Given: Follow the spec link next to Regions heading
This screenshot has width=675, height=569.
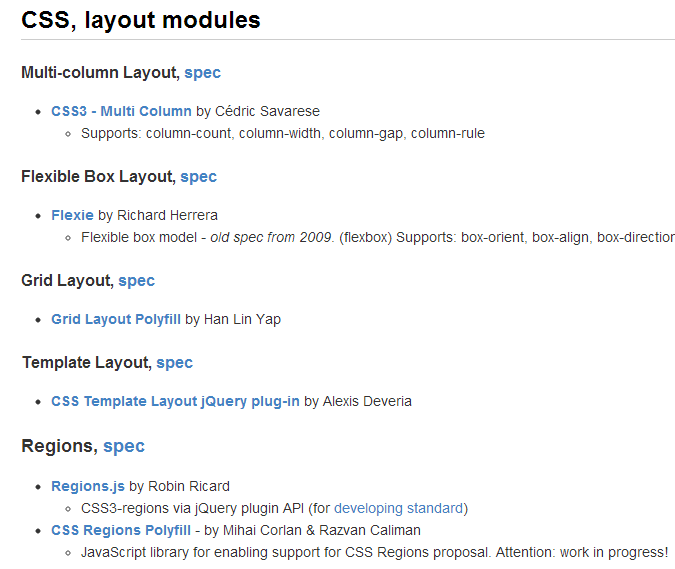Looking at the screenshot, I should point(124,446).
